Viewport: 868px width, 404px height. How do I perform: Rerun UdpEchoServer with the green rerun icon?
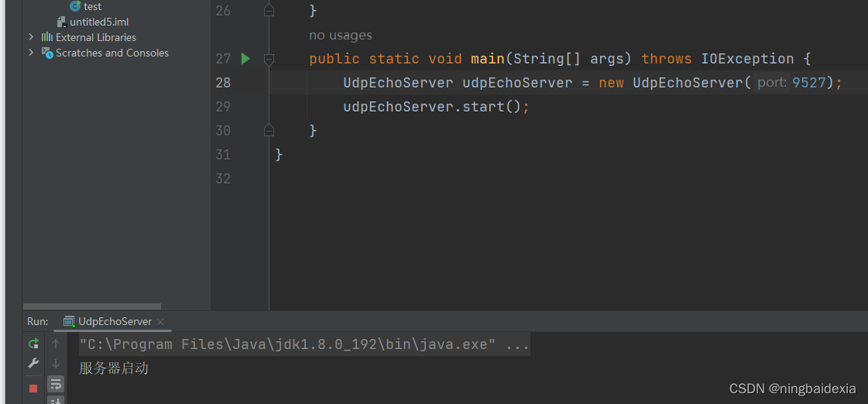pos(33,344)
